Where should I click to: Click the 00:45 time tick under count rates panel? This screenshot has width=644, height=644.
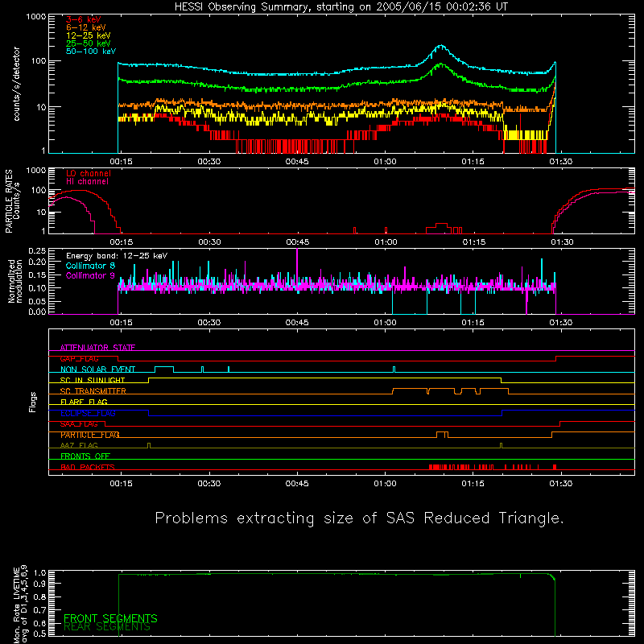coord(297,162)
